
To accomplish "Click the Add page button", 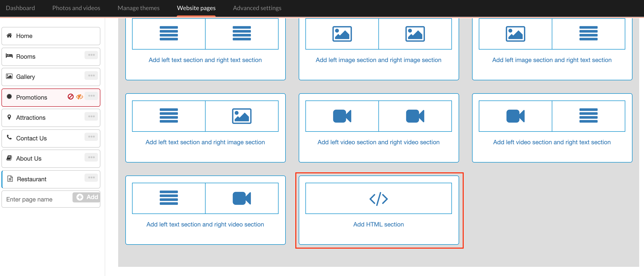I will (87, 197).
